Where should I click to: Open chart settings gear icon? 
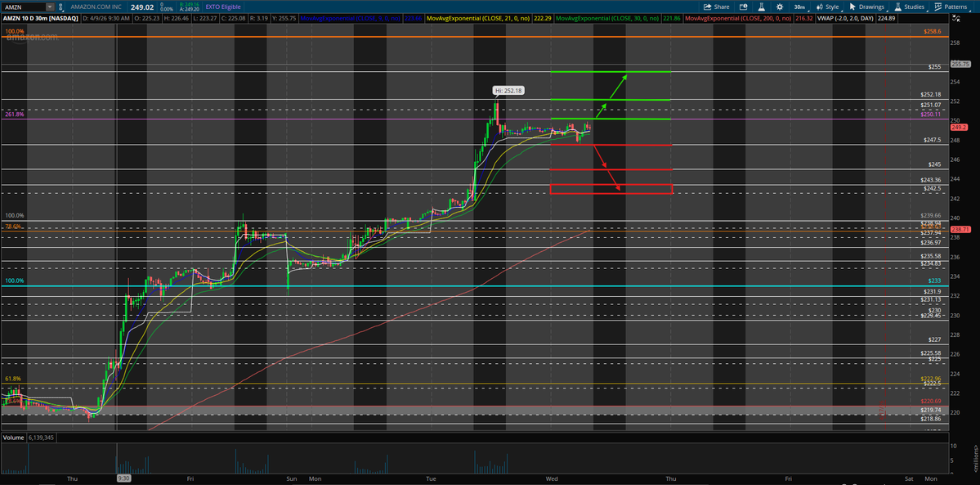[x=780, y=7]
